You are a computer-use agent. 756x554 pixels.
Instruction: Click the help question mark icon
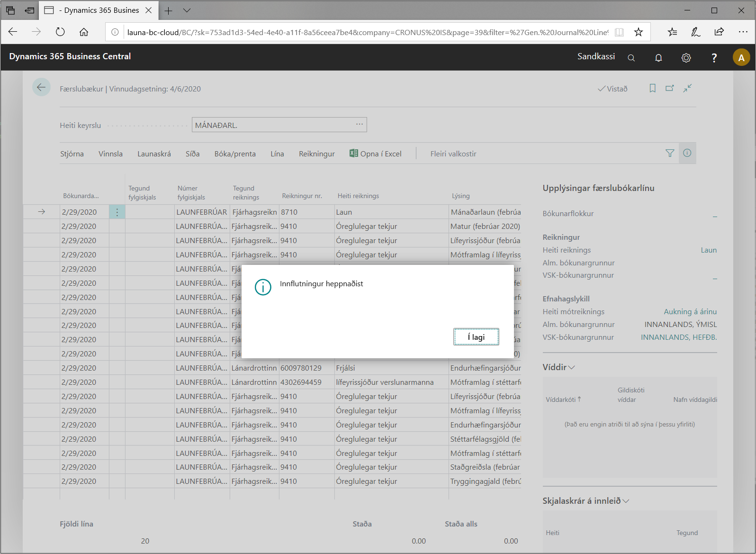tap(714, 58)
